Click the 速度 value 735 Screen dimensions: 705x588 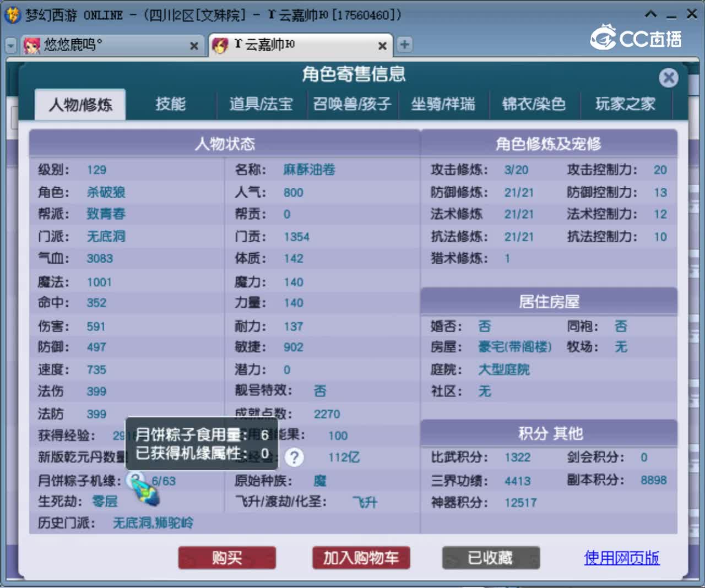click(x=96, y=370)
